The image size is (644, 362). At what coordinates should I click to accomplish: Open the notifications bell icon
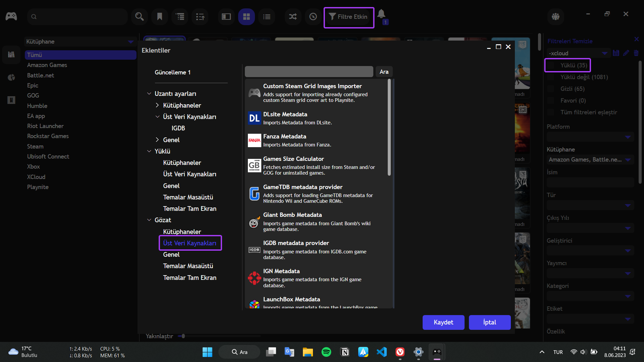click(381, 14)
